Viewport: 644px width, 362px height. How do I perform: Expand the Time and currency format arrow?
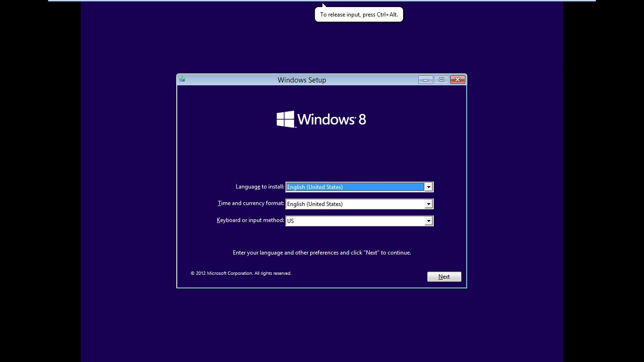pyautogui.click(x=429, y=204)
